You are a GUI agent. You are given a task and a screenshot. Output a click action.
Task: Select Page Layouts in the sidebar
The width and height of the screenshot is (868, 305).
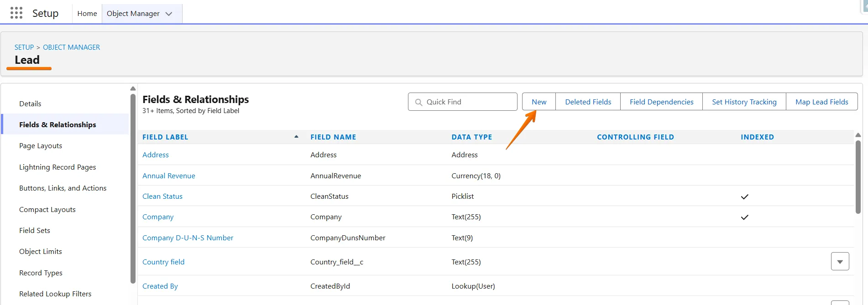pos(41,146)
